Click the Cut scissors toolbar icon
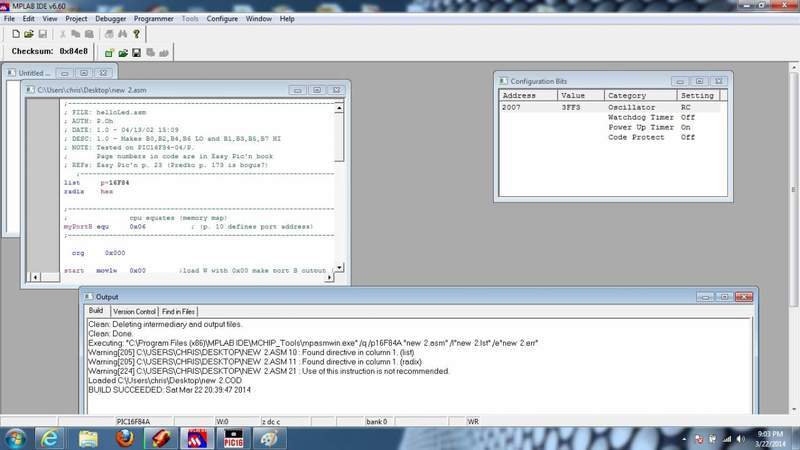This screenshot has width=800, height=450. click(62, 34)
